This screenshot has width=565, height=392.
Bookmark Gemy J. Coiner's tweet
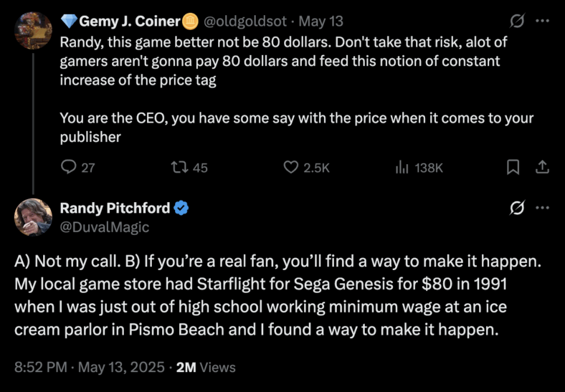pos(513,167)
